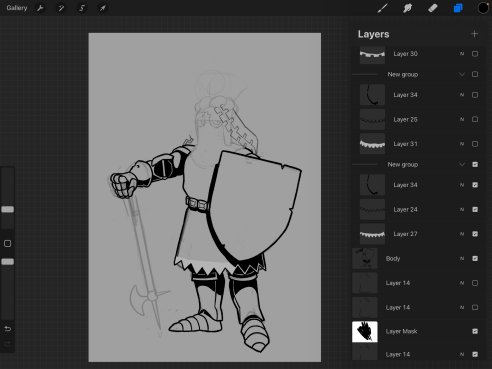Select the Body layer thumbnail

click(x=365, y=258)
